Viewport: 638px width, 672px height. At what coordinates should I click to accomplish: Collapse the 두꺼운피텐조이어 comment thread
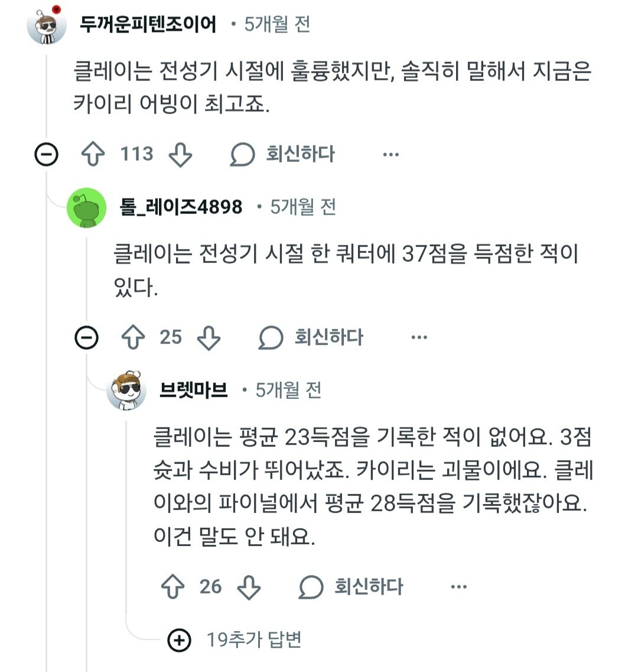point(46,154)
